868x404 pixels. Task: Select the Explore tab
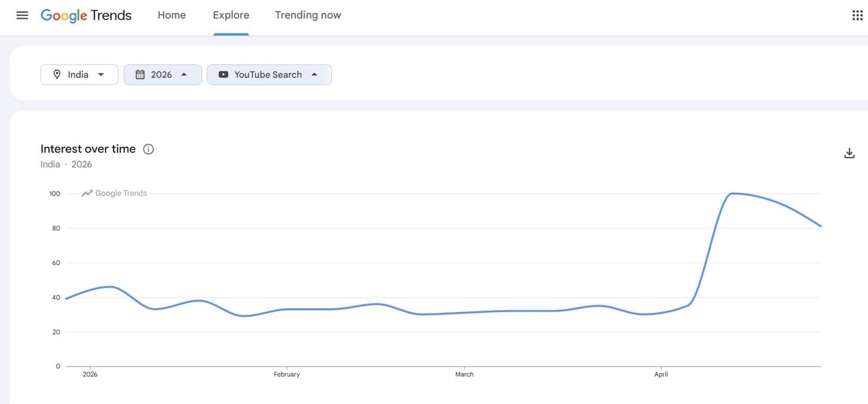click(x=231, y=15)
